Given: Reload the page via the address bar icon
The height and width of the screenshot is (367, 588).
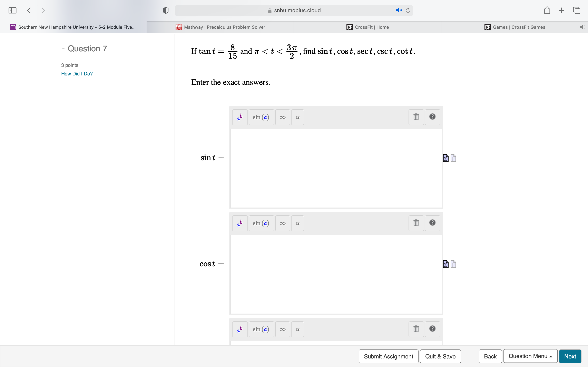Looking at the screenshot, I should coord(408,10).
